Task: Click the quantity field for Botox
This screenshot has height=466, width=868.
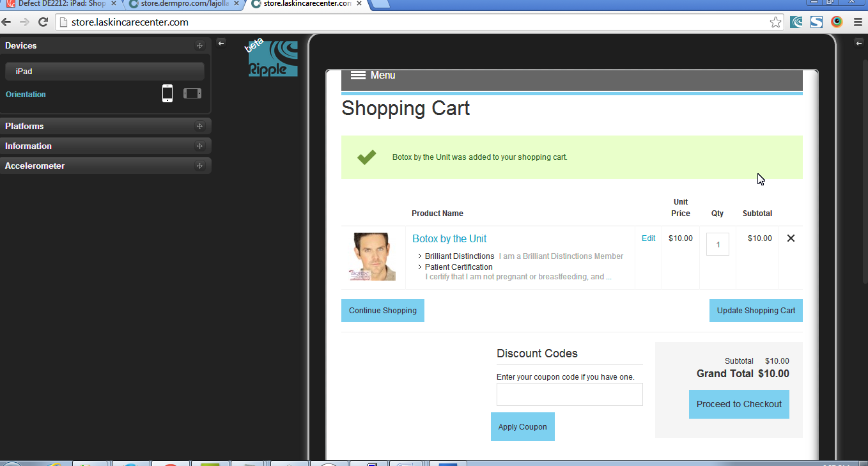Action: (718, 244)
